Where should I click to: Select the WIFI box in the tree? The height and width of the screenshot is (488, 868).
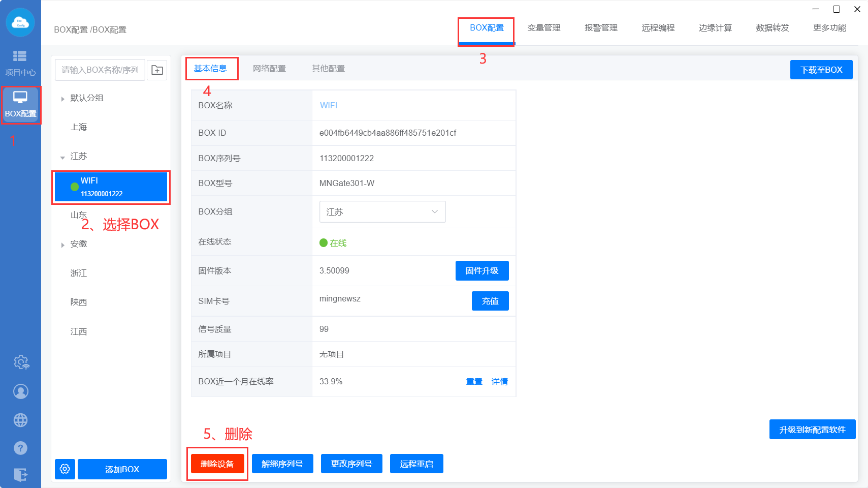point(111,187)
